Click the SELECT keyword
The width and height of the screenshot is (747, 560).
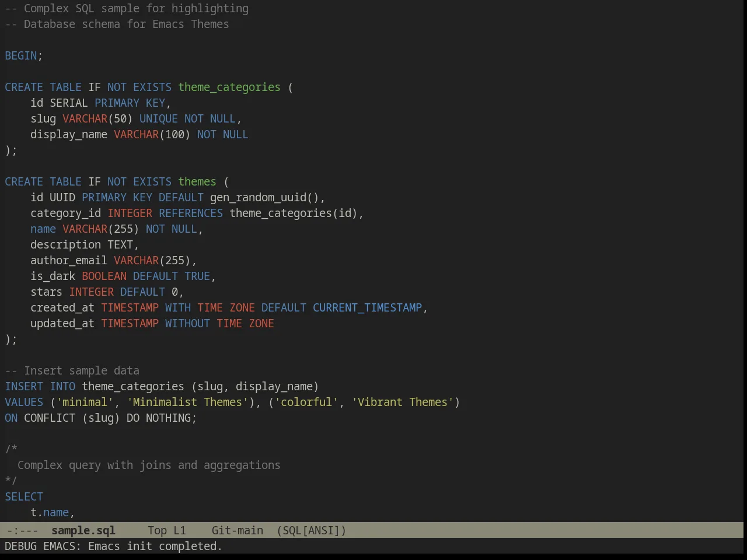[x=24, y=496]
